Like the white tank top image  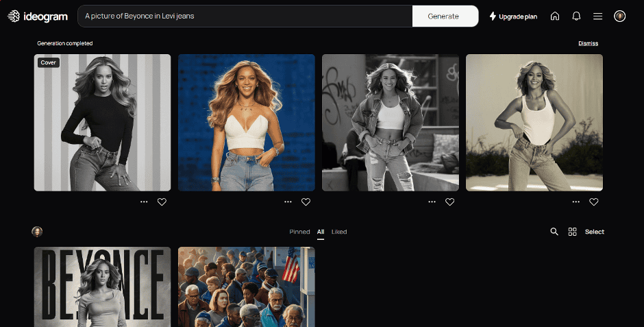coord(594,202)
